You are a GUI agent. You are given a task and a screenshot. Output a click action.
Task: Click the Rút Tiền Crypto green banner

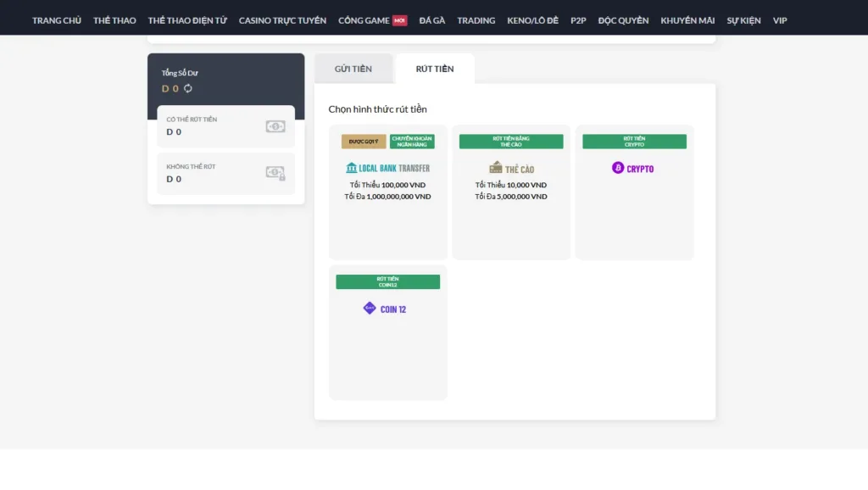[634, 142]
